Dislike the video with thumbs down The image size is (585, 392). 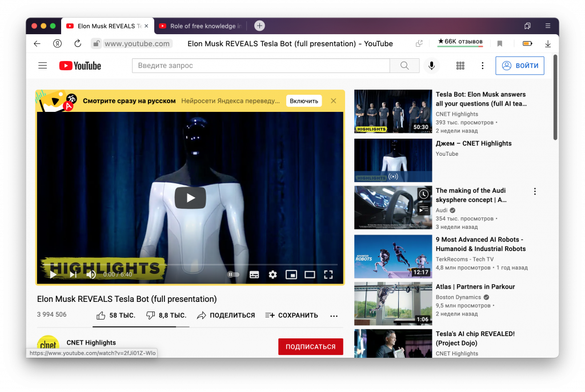point(151,316)
